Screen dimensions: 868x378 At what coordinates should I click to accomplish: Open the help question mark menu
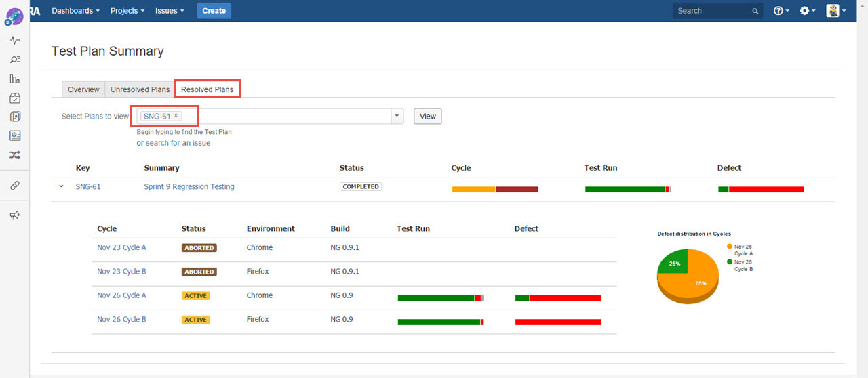781,11
